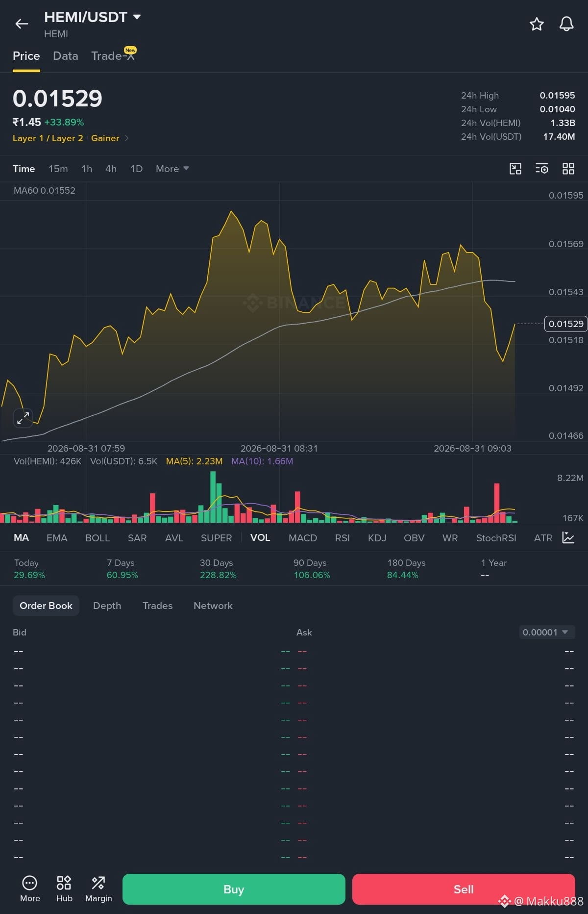Tap the back arrow icon
Image resolution: width=588 pixels, height=914 pixels.
(x=22, y=24)
